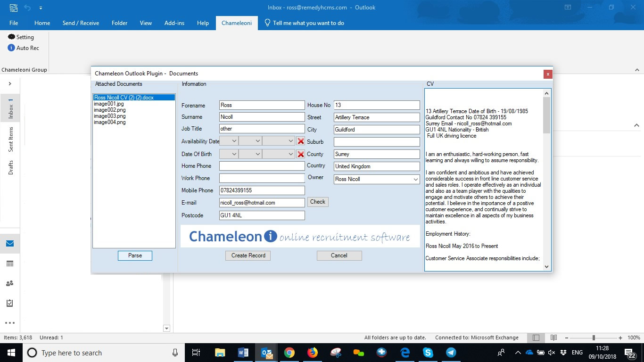
Task: Collapse the ribbon with chevron
Action: [x=636, y=69]
